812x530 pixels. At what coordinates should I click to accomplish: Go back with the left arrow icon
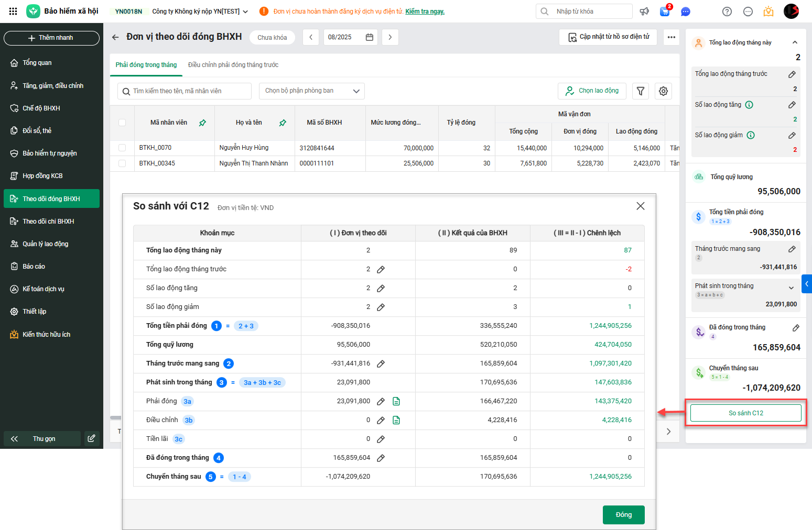pos(115,37)
